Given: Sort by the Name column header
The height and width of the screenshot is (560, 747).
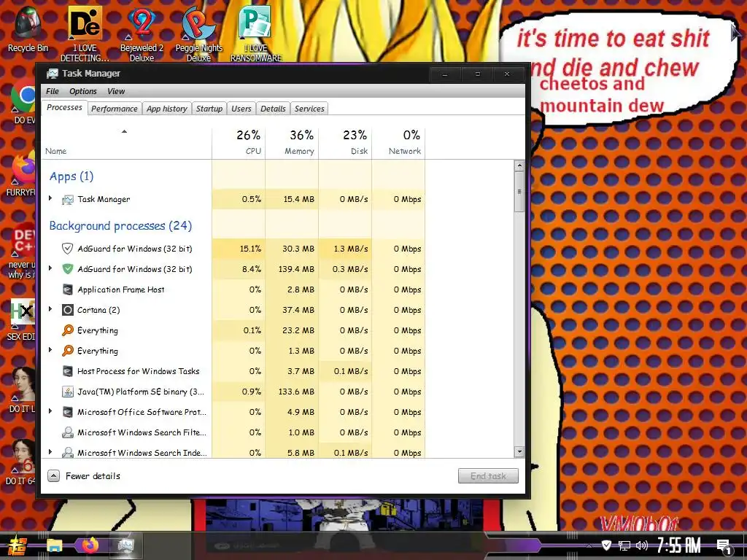Looking at the screenshot, I should coord(126,142).
